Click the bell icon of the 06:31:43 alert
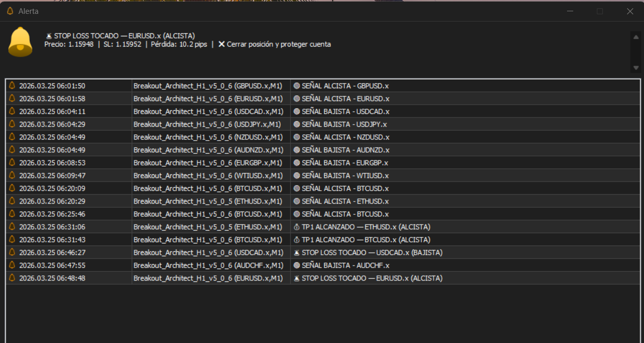Screen dimensions: 644x343 tap(12, 239)
